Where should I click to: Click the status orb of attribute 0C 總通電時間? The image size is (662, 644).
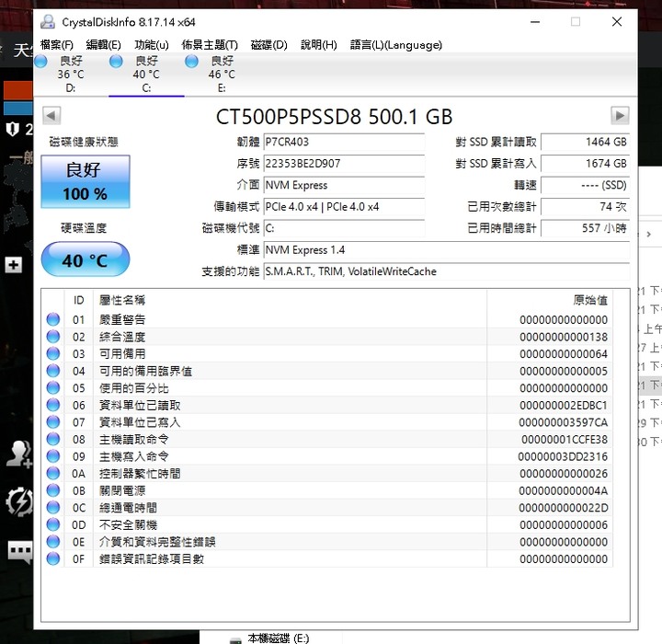click(x=53, y=508)
